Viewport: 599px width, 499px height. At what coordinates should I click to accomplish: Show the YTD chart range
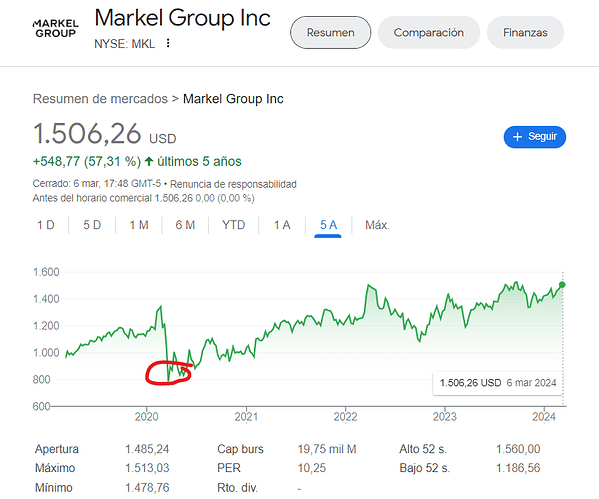[233, 225]
